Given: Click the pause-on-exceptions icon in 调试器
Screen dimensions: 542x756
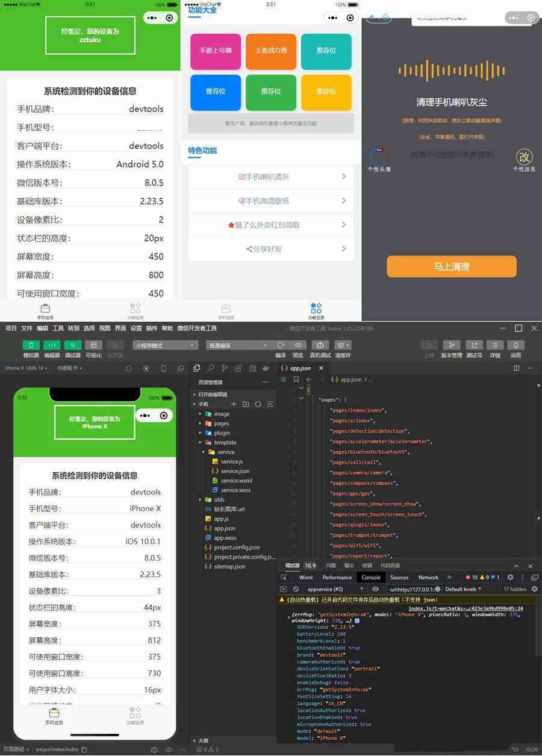Looking at the screenshot, I should point(296,589).
